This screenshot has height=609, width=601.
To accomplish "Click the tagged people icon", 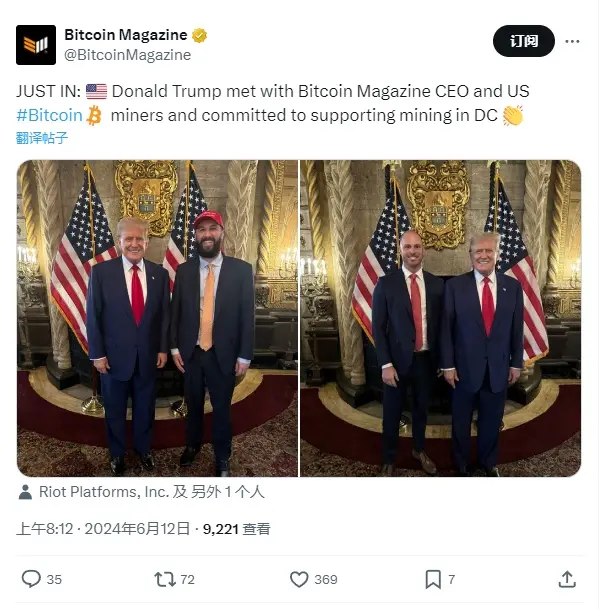I will (25, 492).
